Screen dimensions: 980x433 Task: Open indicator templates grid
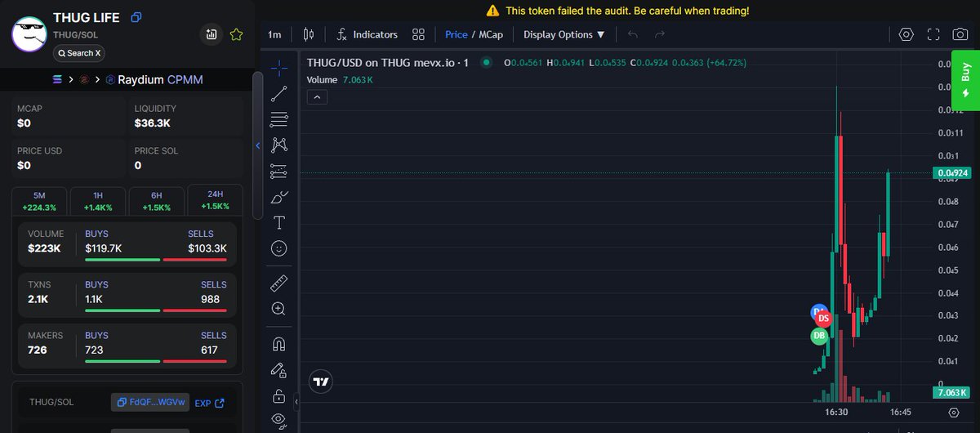[418, 34]
